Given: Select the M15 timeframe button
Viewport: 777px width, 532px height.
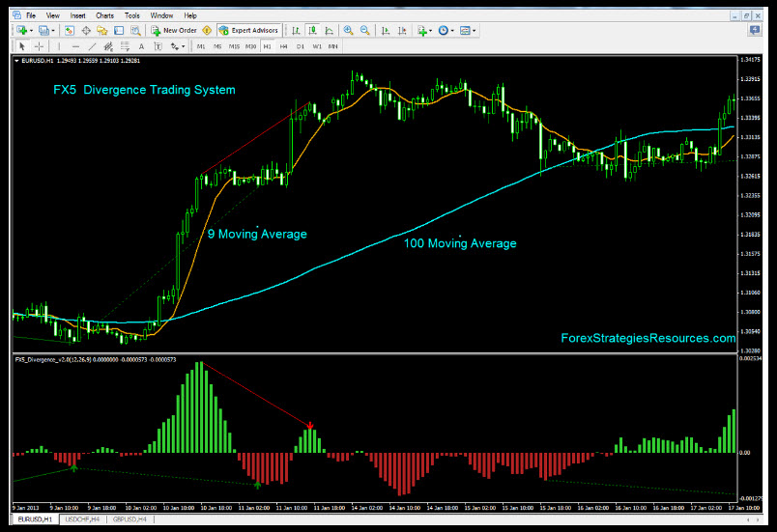Looking at the screenshot, I should click(234, 46).
